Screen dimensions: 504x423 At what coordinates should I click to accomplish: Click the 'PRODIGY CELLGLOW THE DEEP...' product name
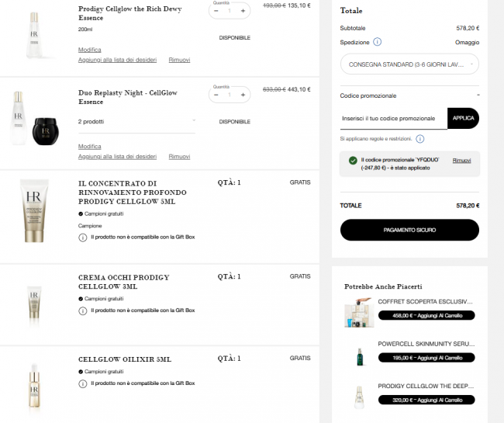[x=426, y=386]
